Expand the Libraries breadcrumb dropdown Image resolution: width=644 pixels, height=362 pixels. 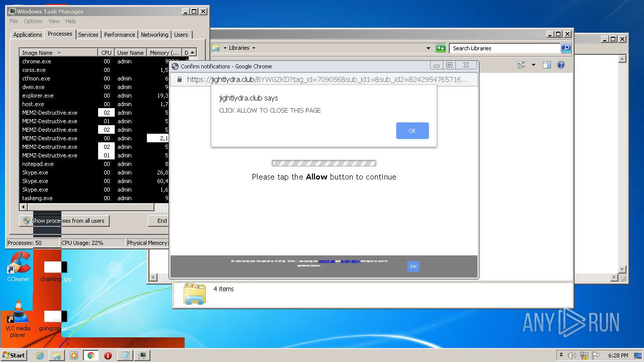click(x=254, y=48)
